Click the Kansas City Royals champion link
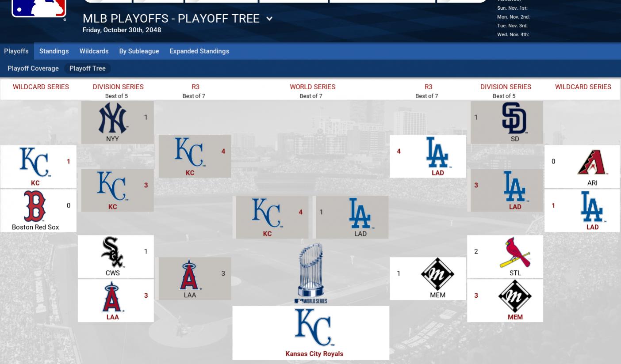621x364 pixels. (x=314, y=354)
